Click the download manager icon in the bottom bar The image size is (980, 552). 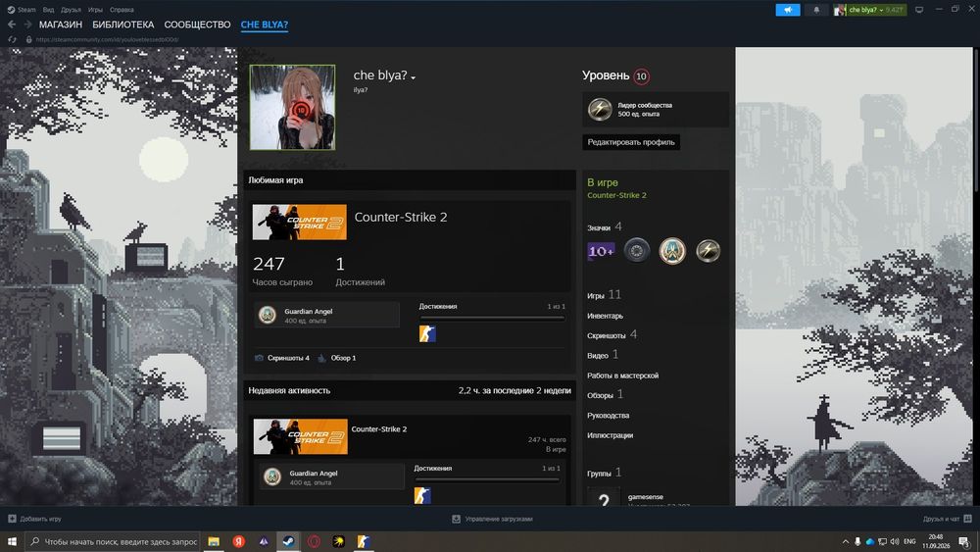[457, 519]
